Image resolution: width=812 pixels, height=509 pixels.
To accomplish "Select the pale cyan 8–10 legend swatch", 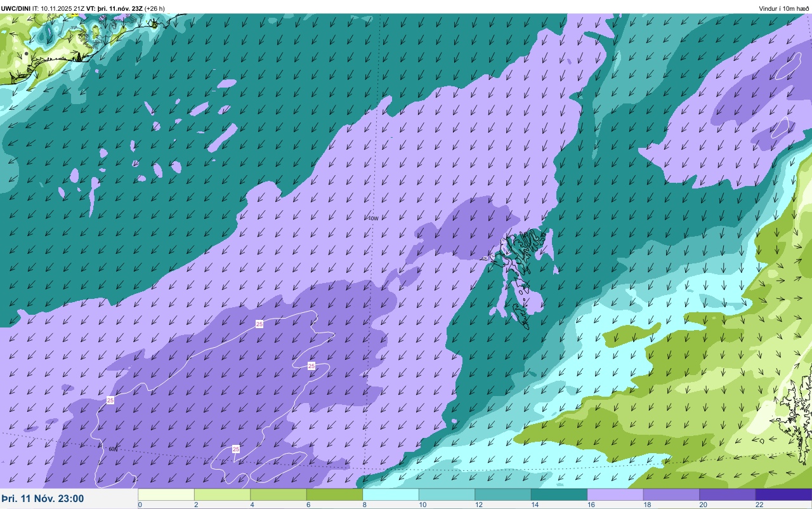I will coord(391,494).
